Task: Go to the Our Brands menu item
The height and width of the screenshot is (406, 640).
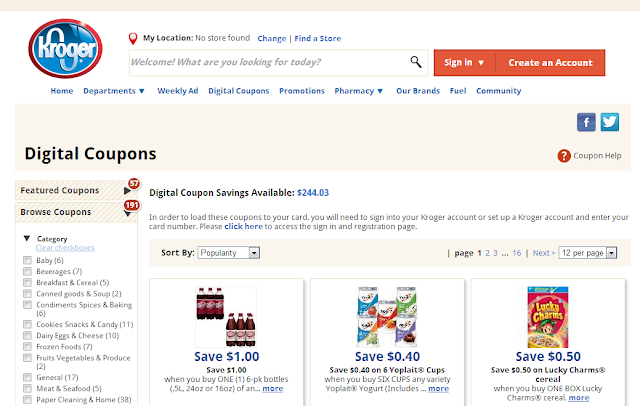Action: pos(418,91)
